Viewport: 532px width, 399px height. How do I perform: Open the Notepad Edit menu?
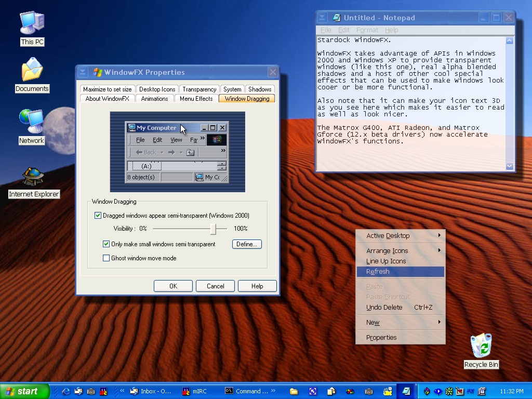(x=344, y=30)
